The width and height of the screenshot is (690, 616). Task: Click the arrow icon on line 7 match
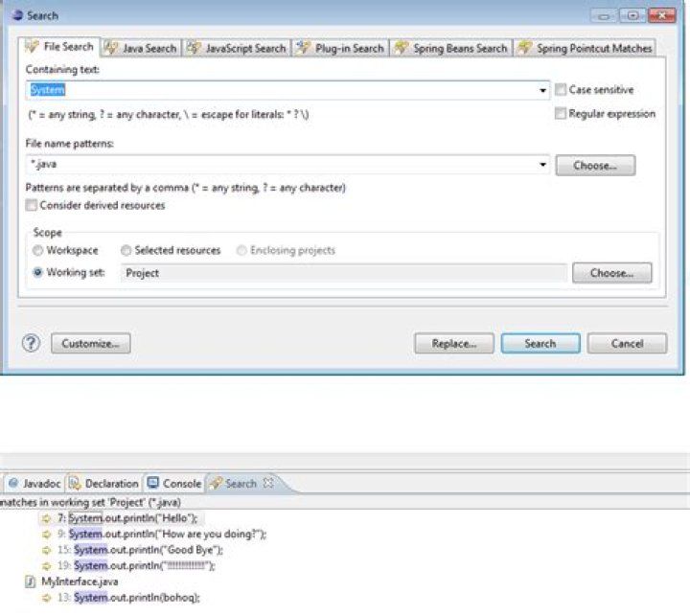point(46,518)
